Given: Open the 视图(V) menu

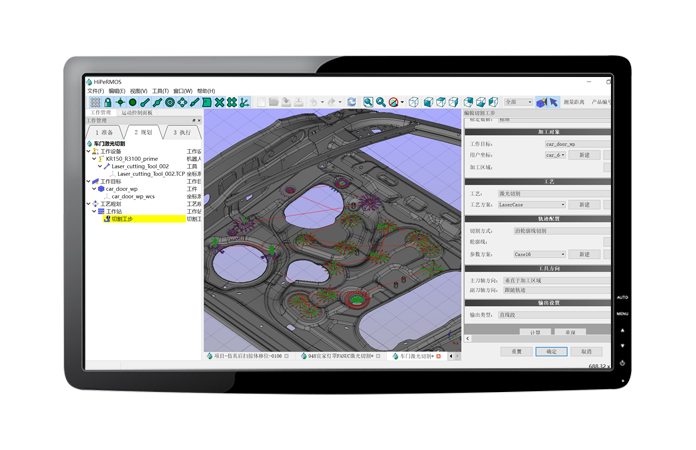Looking at the screenshot, I should (x=138, y=91).
